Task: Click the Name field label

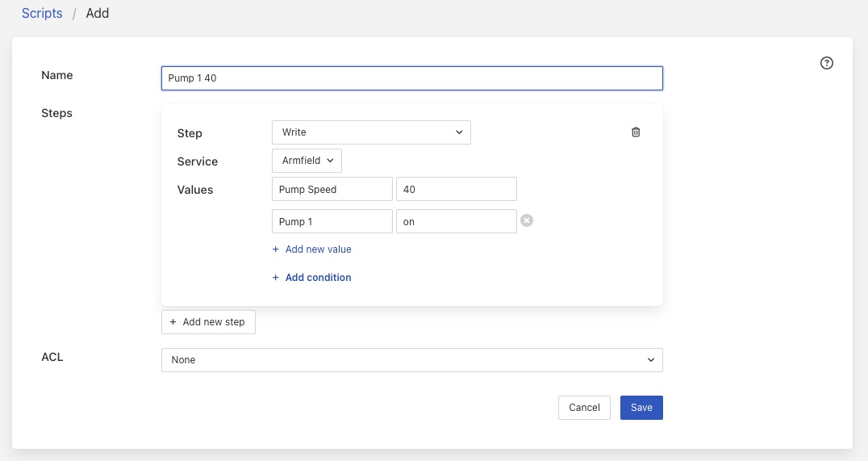Action: point(57,75)
